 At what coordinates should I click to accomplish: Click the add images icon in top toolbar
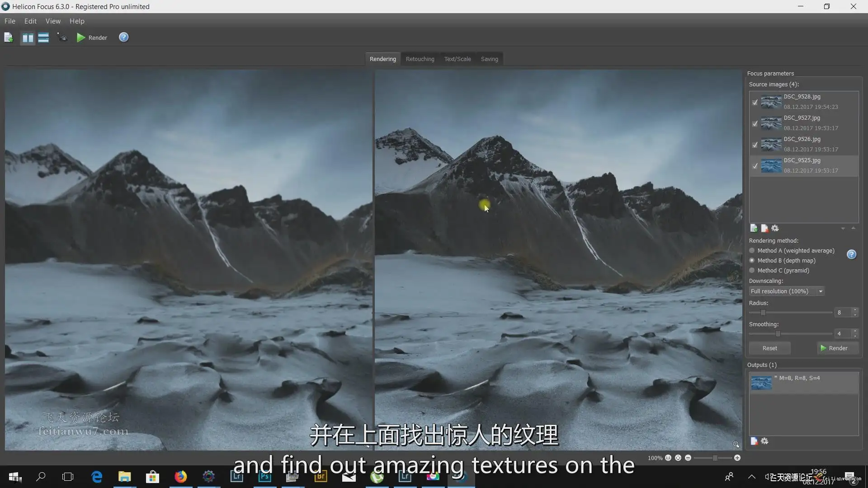pyautogui.click(x=9, y=38)
